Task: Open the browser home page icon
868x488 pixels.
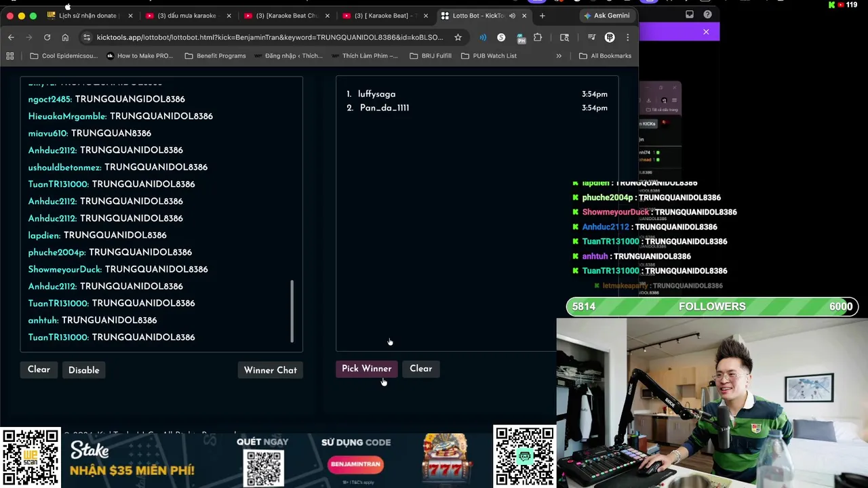Action: click(65, 37)
